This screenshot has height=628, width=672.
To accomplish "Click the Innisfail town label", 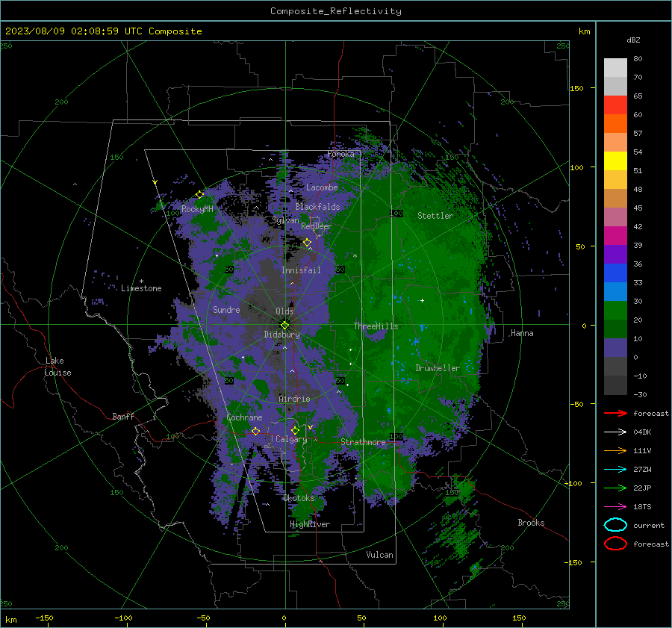I will pyautogui.click(x=301, y=270).
